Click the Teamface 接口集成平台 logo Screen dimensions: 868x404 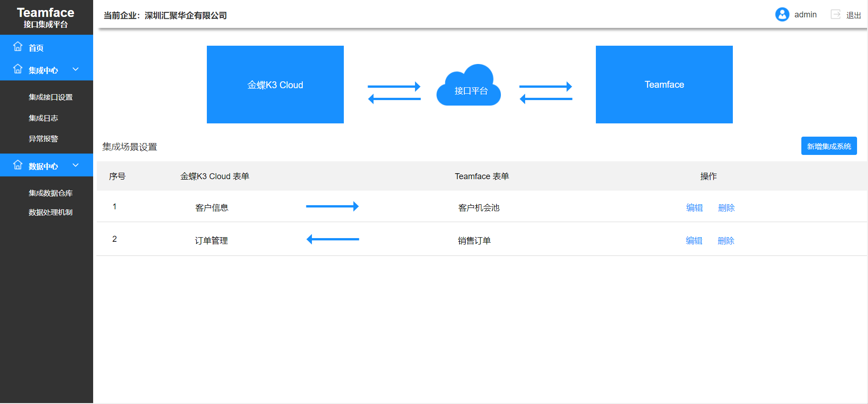(x=46, y=17)
